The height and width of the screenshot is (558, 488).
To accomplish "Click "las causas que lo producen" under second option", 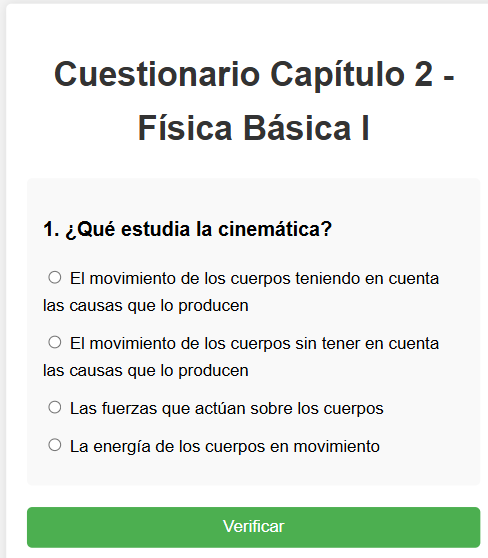I will click(x=146, y=371).
